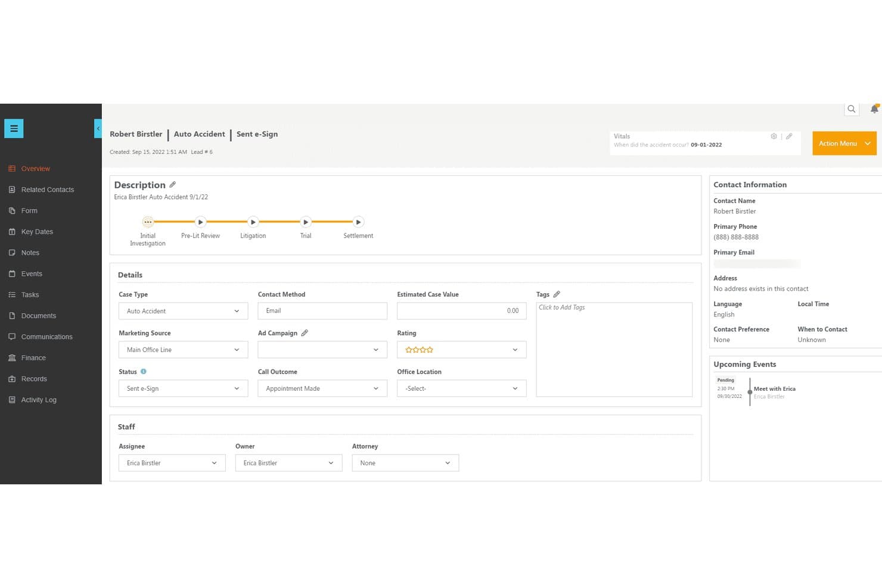
Task: Edit Tags with the pencil icon
Action: click(557, 294)
